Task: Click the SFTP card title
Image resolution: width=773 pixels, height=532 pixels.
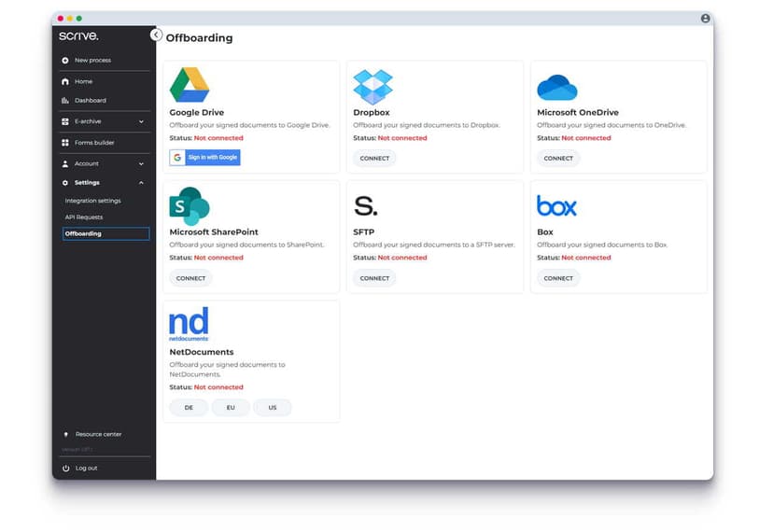Action: pos(364,231)
